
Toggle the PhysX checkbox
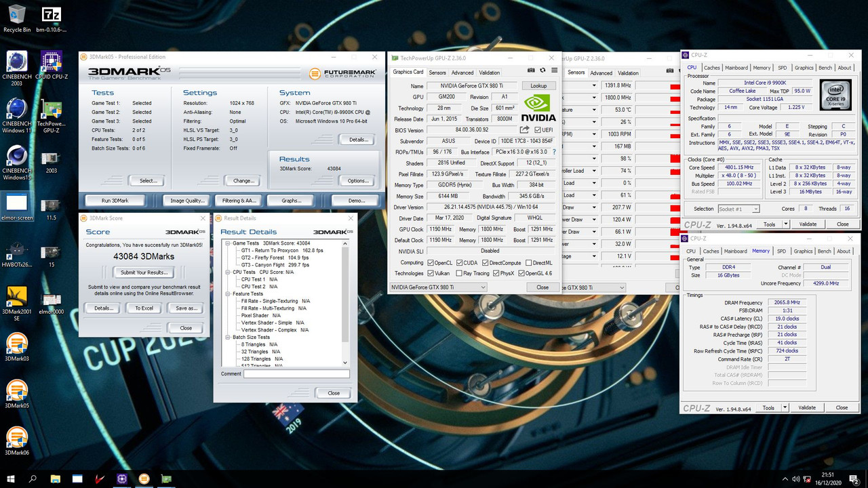496,273
